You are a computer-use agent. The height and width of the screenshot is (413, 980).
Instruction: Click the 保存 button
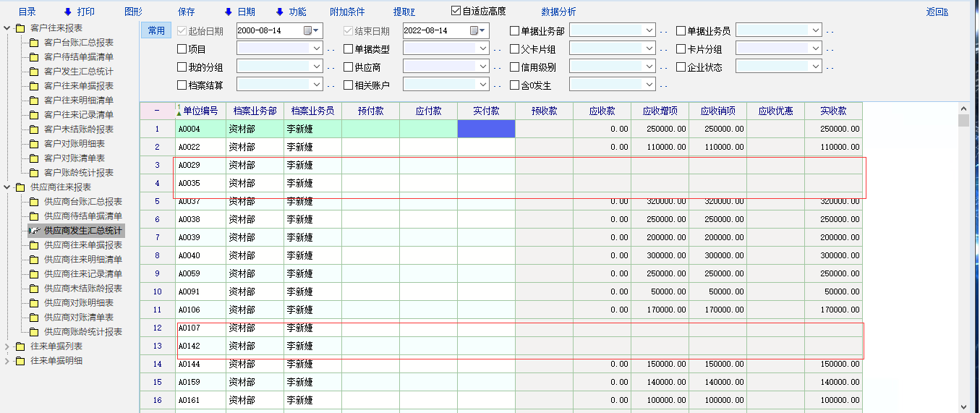[186, 12]
